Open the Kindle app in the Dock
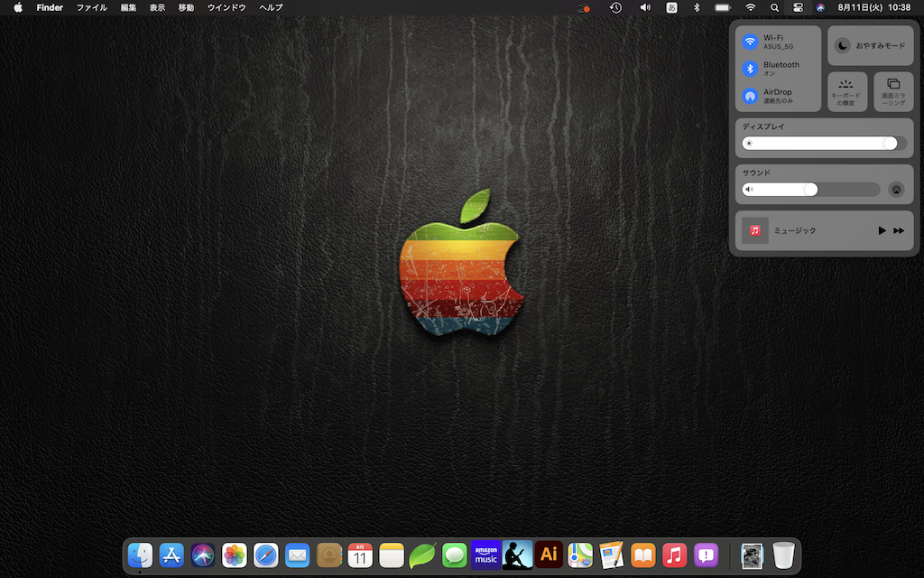 [x=517, y=555]
